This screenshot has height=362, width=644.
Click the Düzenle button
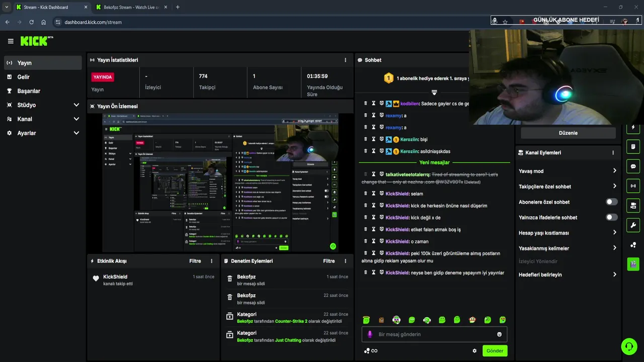pyautogui.click(x=568, y=133)
